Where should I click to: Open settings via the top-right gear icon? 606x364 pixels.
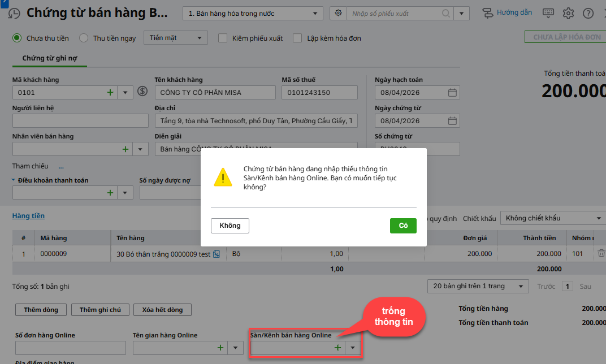568,13
